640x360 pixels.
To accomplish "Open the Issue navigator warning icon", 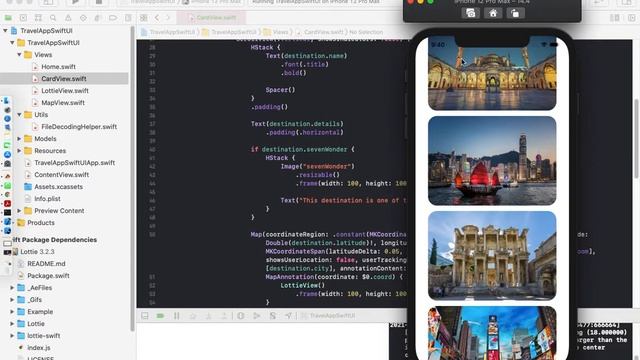I will click(68, 18).
